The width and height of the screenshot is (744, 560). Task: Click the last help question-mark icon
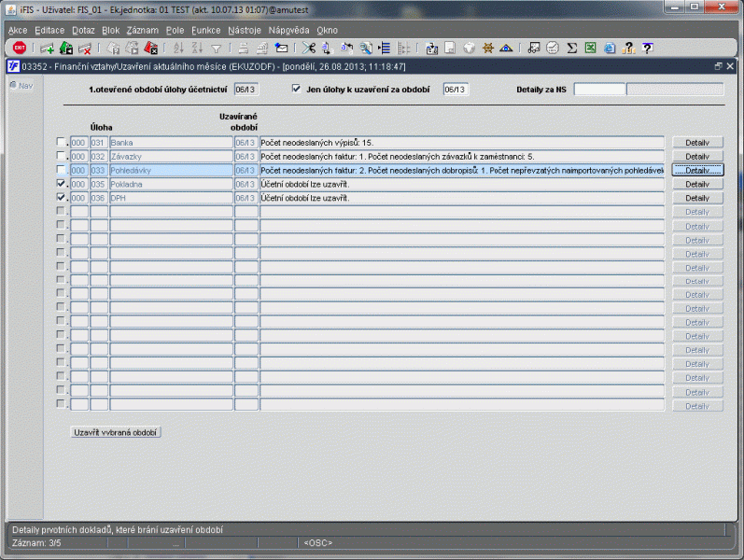[x=648, y=48]
